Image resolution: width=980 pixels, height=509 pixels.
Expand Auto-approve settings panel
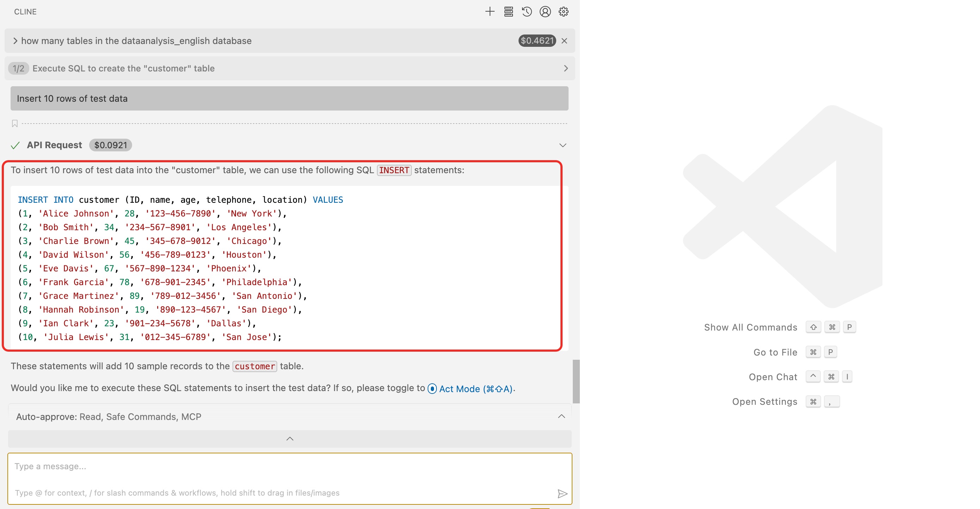point(561,417)
